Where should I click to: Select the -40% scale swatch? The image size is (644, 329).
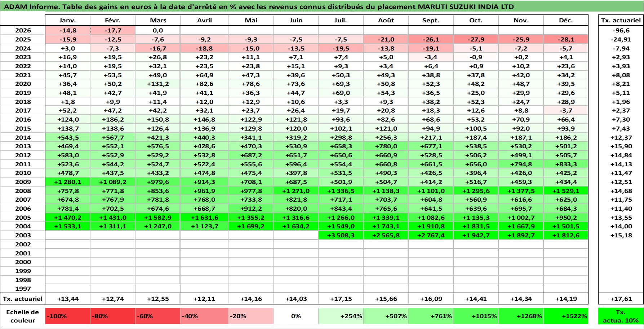pyautogui.click(x=204, y=316)
